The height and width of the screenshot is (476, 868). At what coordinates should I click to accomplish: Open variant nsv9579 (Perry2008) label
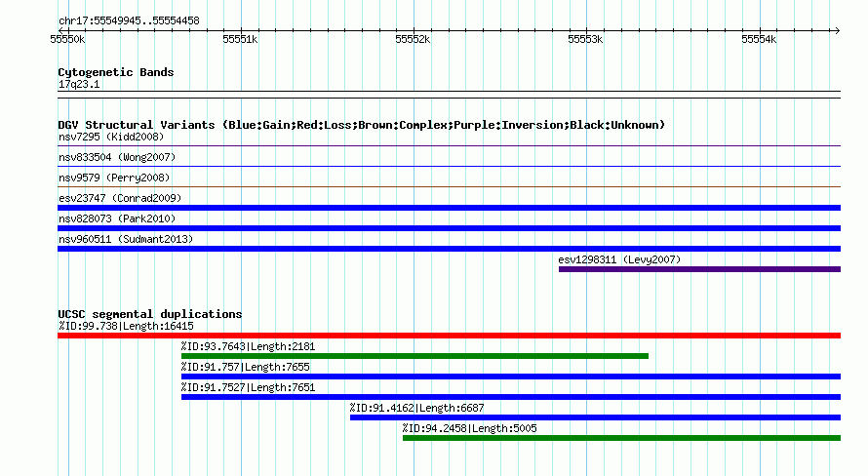[x=114, y=178]
